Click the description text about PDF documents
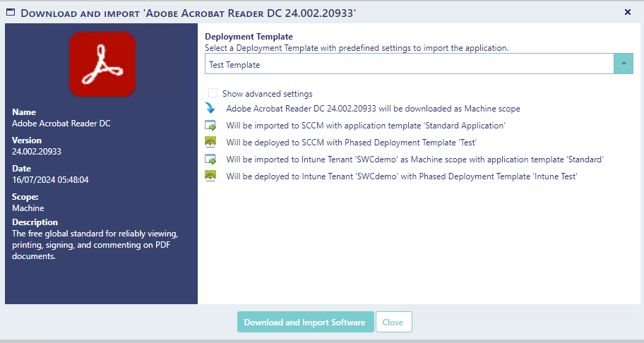This screenshot has height=343, width=644. (95, 244)
